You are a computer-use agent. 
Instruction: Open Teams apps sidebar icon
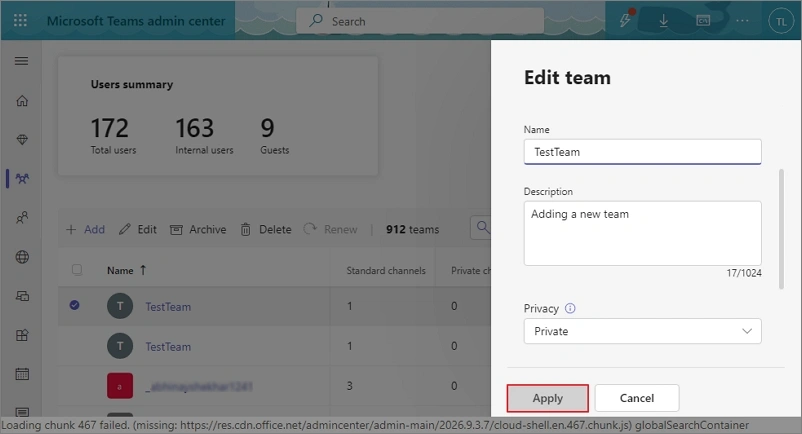(x=22, y=335)
